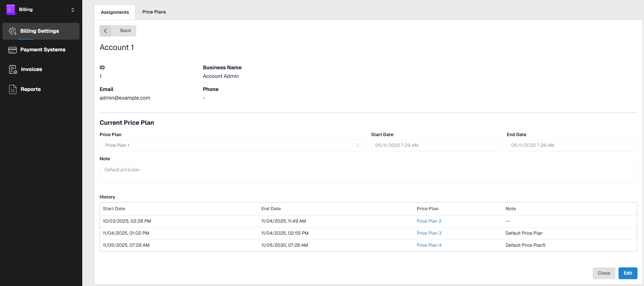Click the Reports file icon

click(13, 89)
